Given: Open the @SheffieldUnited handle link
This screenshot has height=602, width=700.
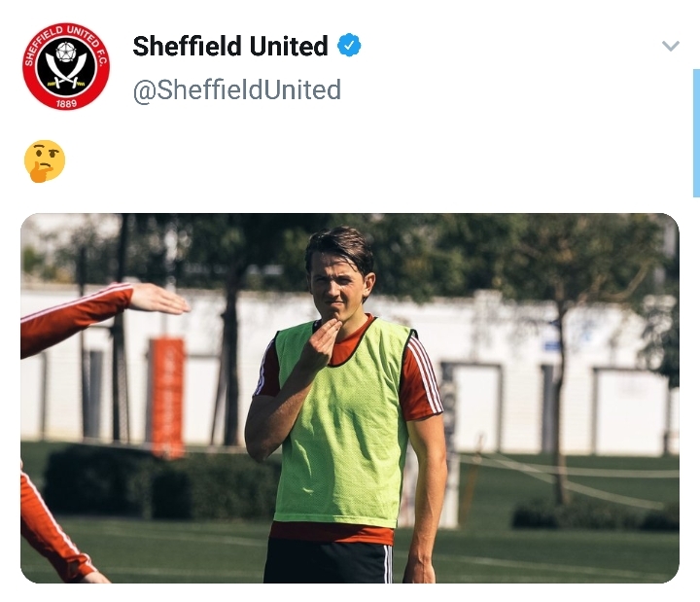Looking at the screenshot, I should tap(237, 89).
